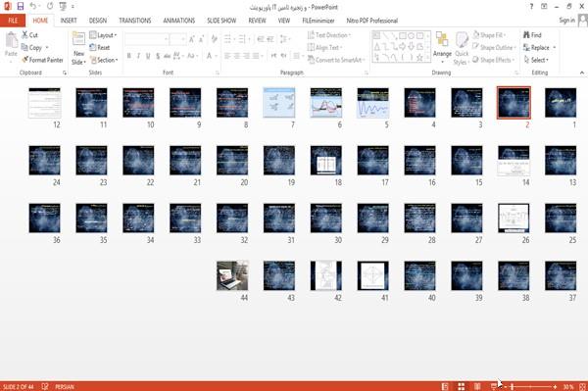Redo the last action
Screen dimensions: 588x391
[50, 6]
